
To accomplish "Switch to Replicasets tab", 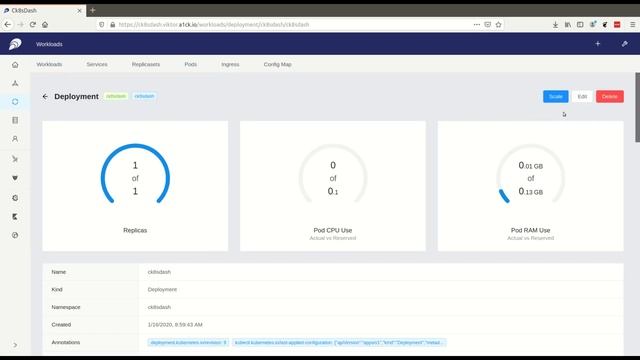I will click(146, 64).
